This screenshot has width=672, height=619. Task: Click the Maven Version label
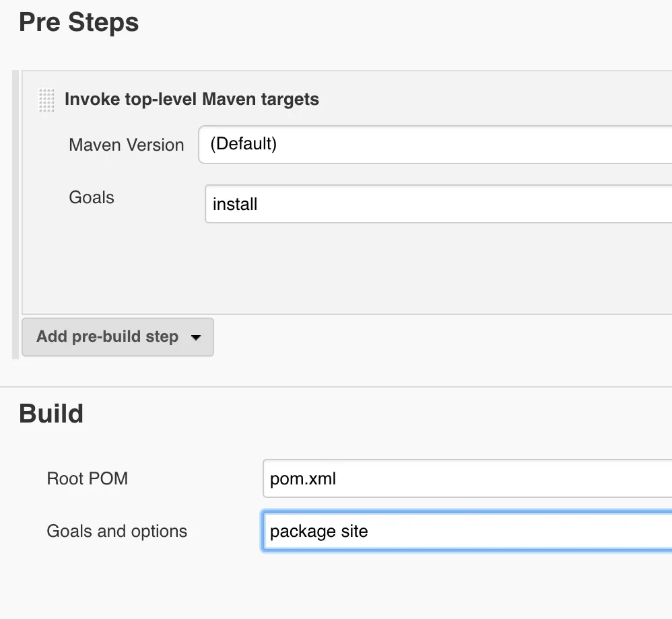(x=127, y=145)
